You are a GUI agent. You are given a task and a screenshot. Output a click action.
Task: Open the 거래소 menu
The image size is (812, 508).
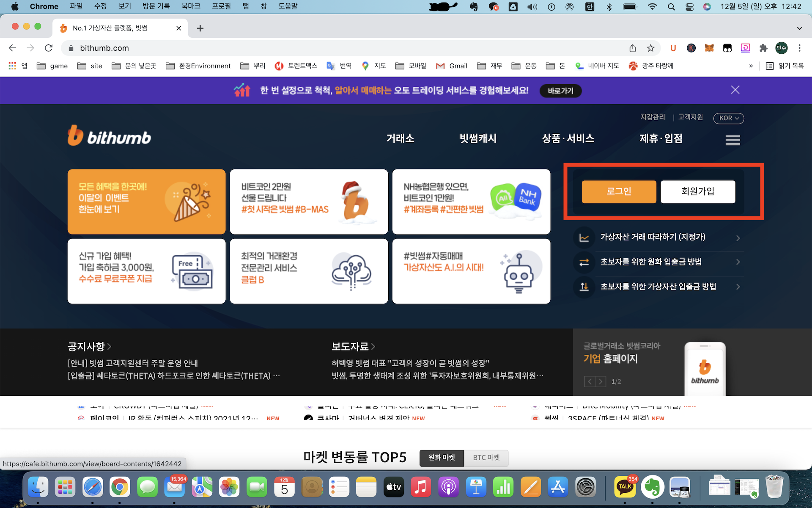tap(400, 138)
